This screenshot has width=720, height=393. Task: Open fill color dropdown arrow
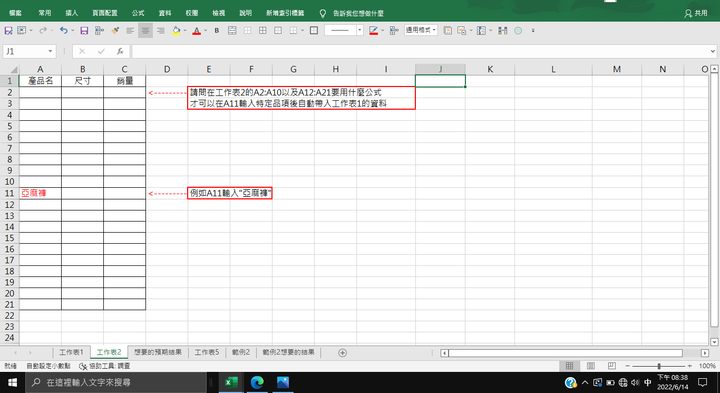(x=185, y=31)
